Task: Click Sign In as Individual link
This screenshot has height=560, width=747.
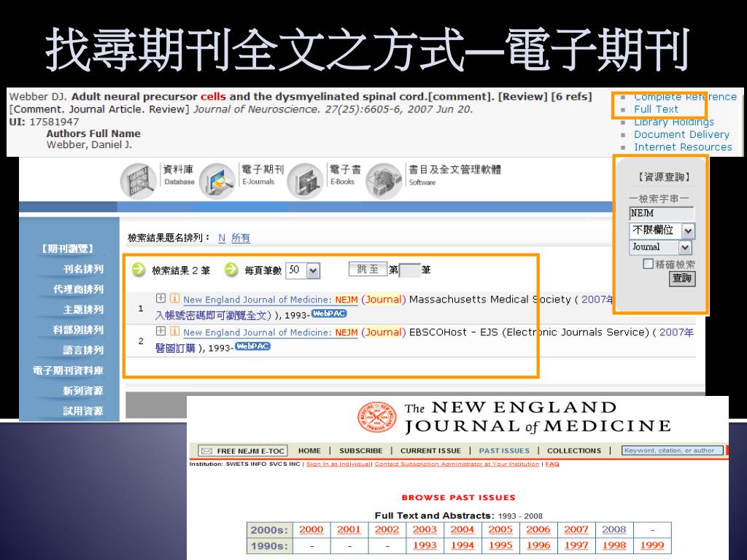Action: (338, 464)
